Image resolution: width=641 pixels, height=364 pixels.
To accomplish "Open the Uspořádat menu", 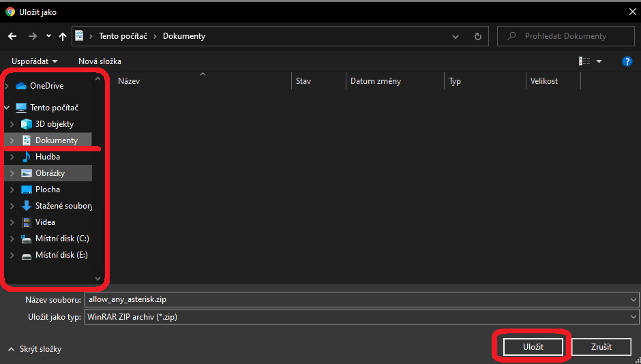I will pyautogui.click(x=34, y=61).
